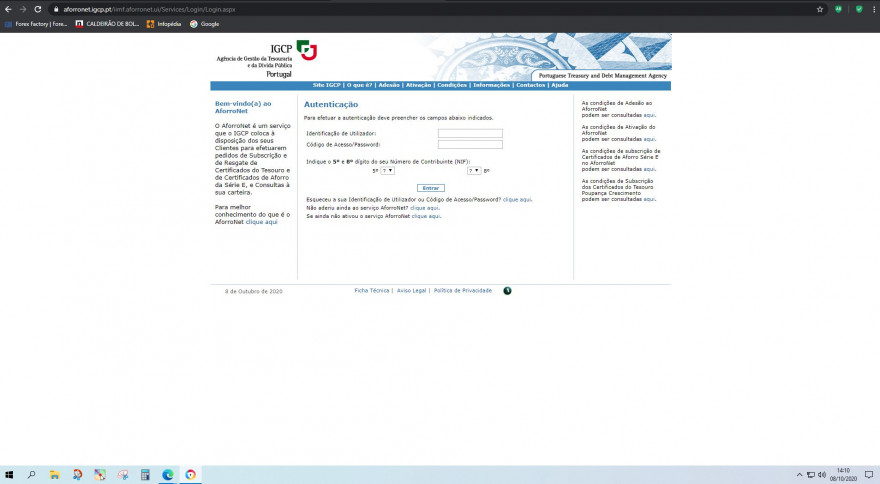The width and height of the screenshot is (880, 484).
Task: Expand the 5th NIF digit dropdown
Action: point(387,171)
